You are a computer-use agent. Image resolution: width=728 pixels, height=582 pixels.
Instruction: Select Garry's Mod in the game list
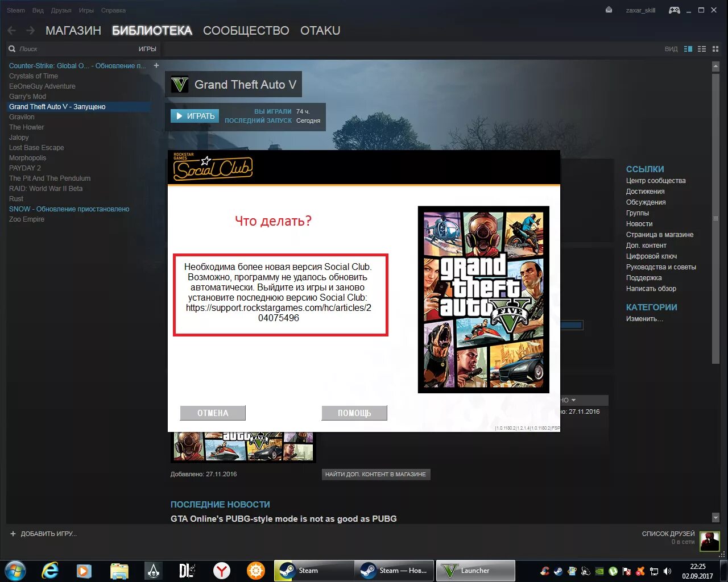[x=27, y=97]
